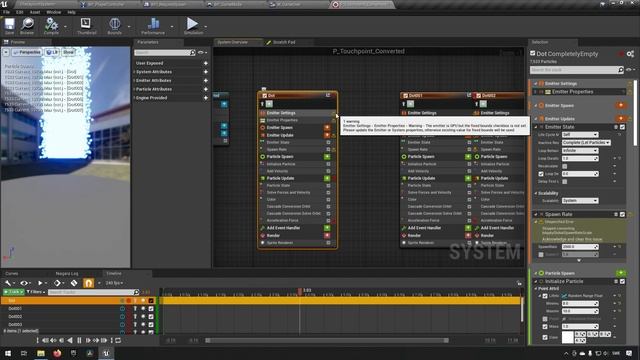Image resolution: width=640 pixels, height=360 pixels.
Task: Open the Life Cycle Mode dropdown
Action: coord(580,135)
